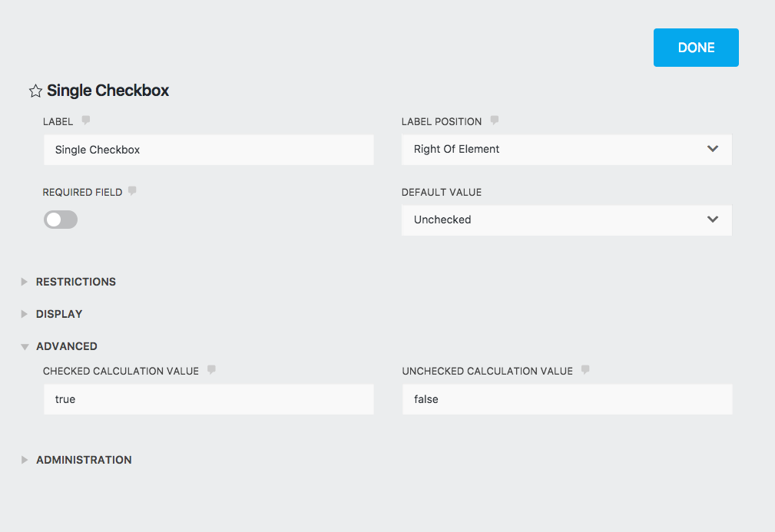Enable the Required Field toggle switch
Screen dimensions: 775x532
[61, 220]
